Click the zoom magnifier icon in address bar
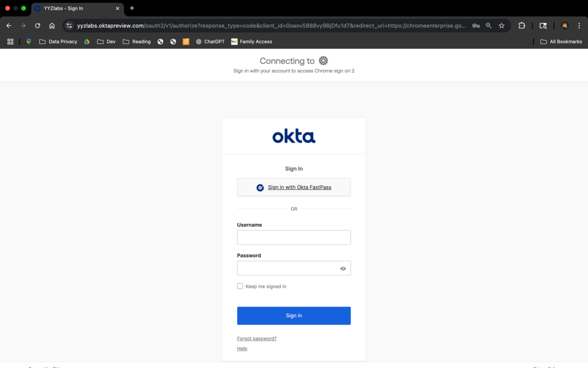 [489, 26]
